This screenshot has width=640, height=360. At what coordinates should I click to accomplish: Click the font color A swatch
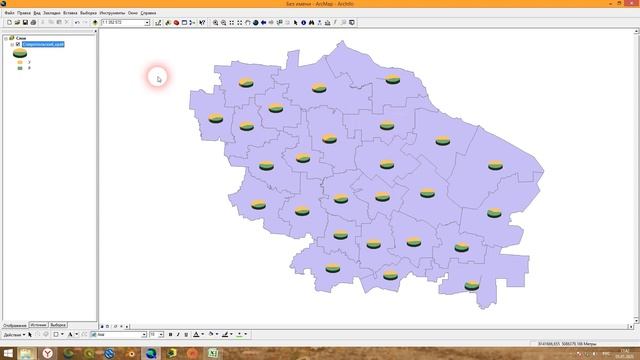tap(196, 335)
